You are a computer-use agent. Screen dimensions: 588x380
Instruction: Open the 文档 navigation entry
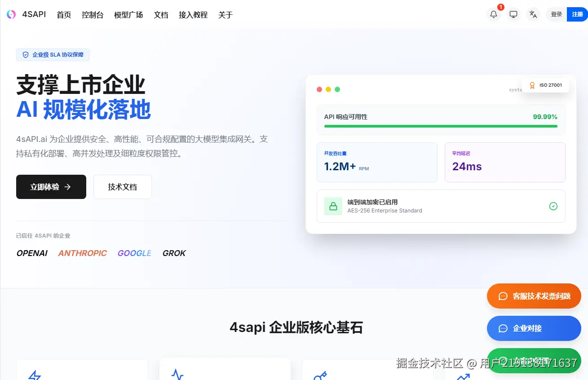tap(161, 14)
